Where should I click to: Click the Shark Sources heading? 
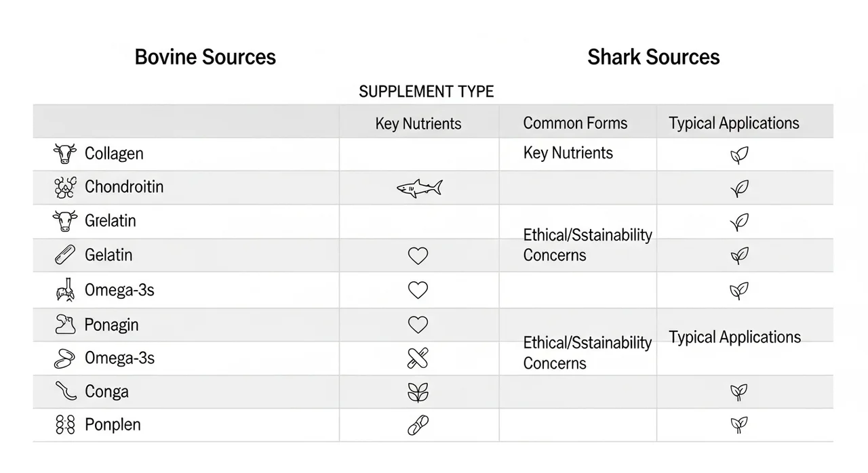[x=654, y=57]
